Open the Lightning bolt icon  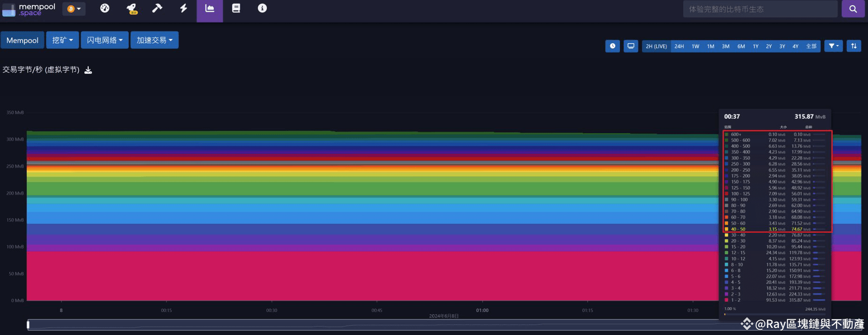pyautogui.click(x=184, y=8)
